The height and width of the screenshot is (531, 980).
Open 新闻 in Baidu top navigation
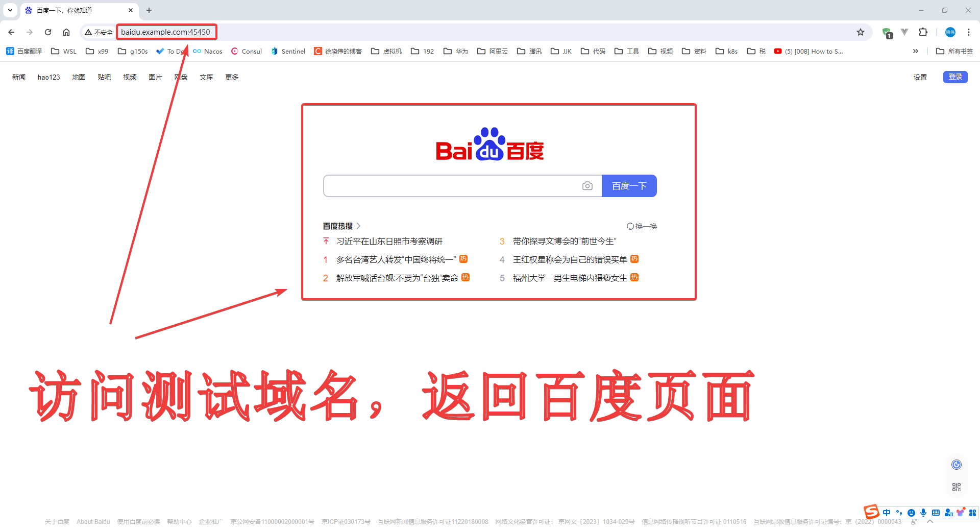coord(19,77)
